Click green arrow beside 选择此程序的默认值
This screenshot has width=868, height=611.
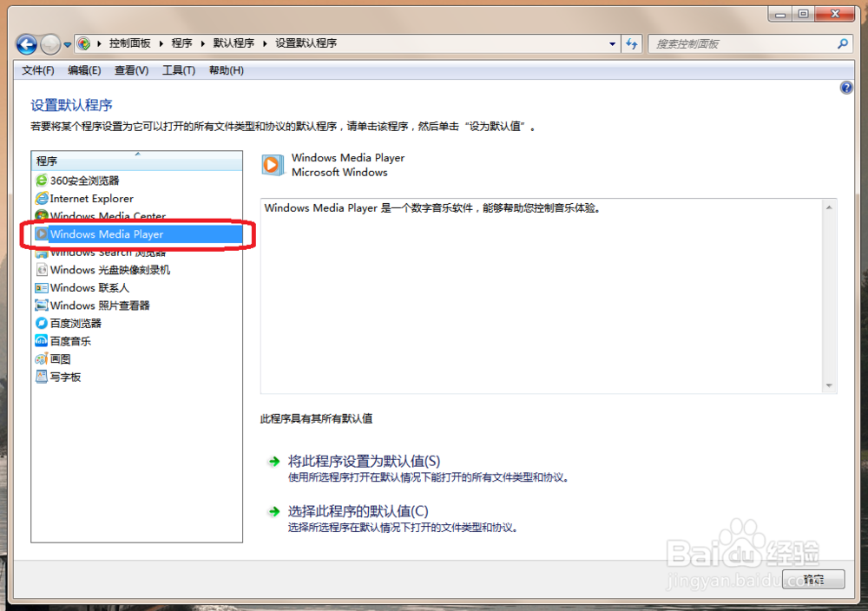tap(274, 511)
